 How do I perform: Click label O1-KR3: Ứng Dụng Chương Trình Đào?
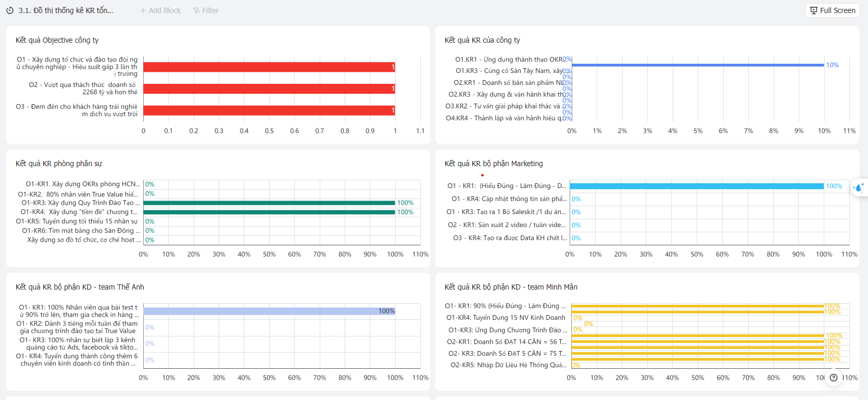pyautogui.click(x=508, y=330)
